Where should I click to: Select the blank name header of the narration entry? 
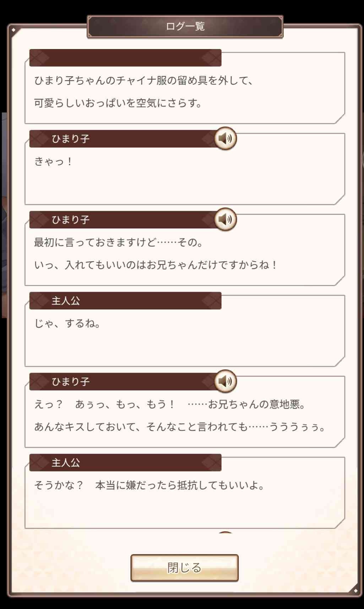pyautogui.click(x=125, y=58)
